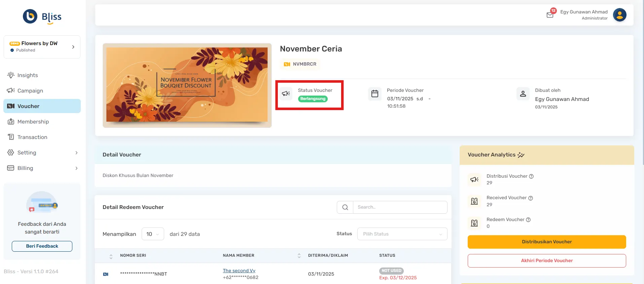
Task: Click Egy Gunawan Ahmad Administrator name
Action: pos(584,15)
